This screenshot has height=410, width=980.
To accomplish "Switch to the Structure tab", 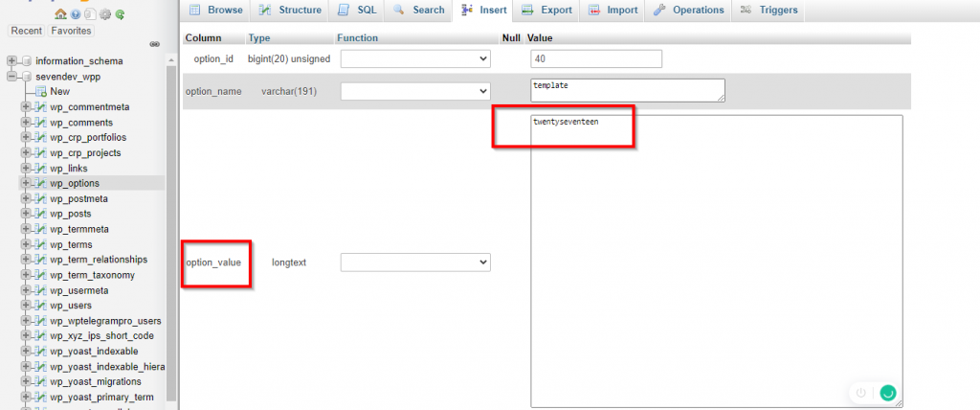I will tap(291, 10).
